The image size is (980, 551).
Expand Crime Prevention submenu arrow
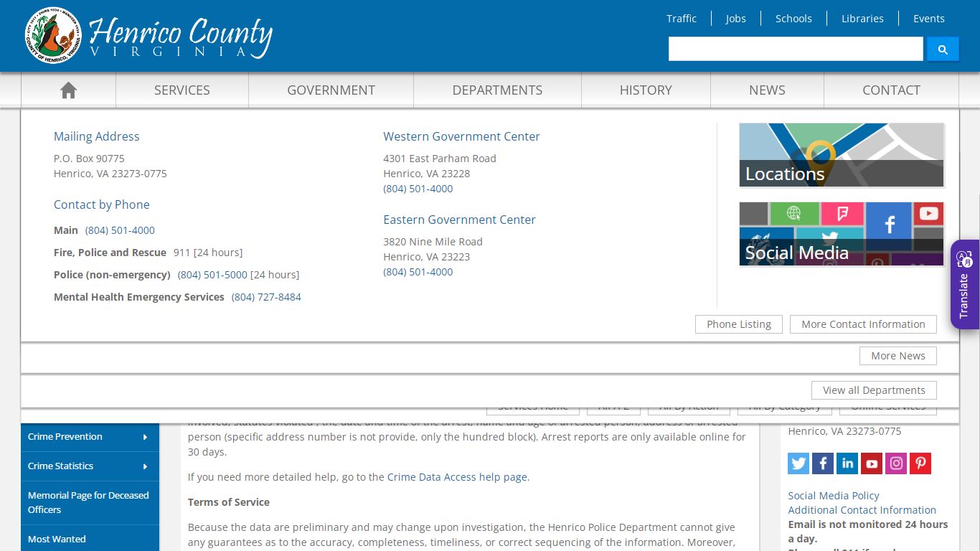pyautogui.click(x=146, y=437)
